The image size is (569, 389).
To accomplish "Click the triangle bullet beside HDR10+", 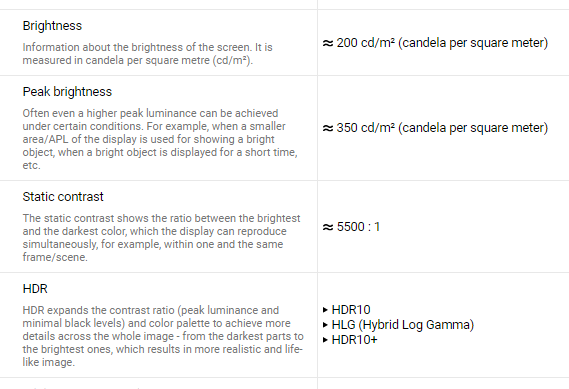I will click(x=325, y=340).
